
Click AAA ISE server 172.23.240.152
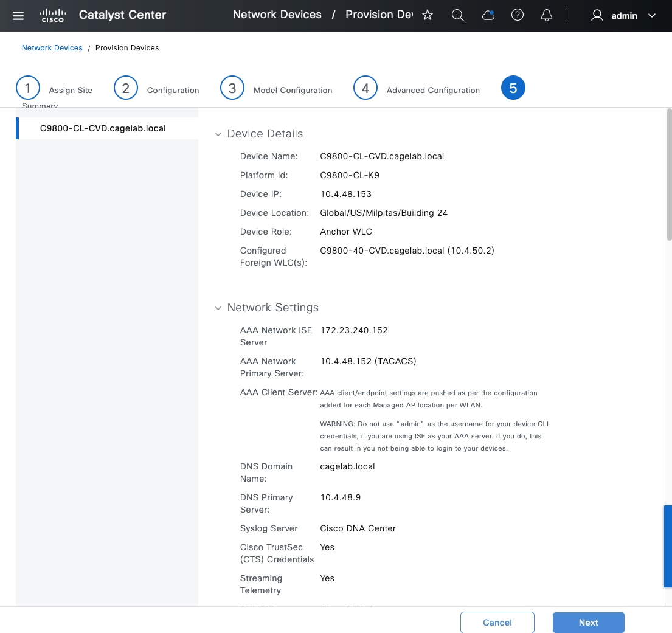click(354, 330)
